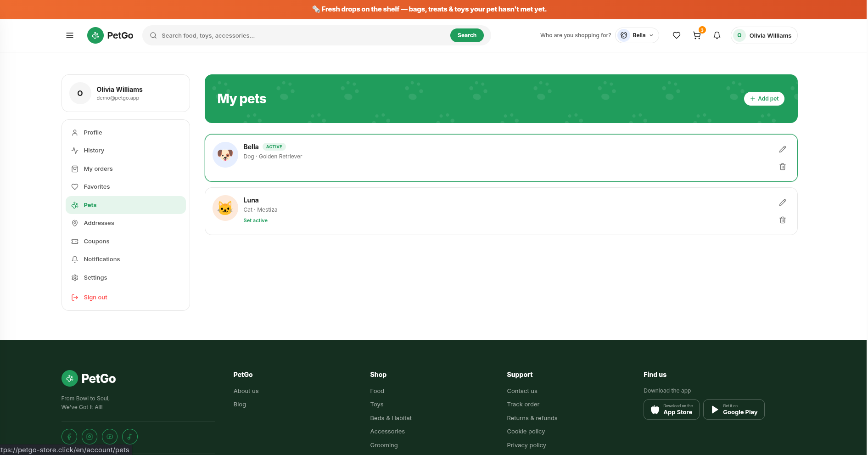Delete Bella using the trash icon
The height and width of the screenshot is (455, 868).
pos(783,167)
